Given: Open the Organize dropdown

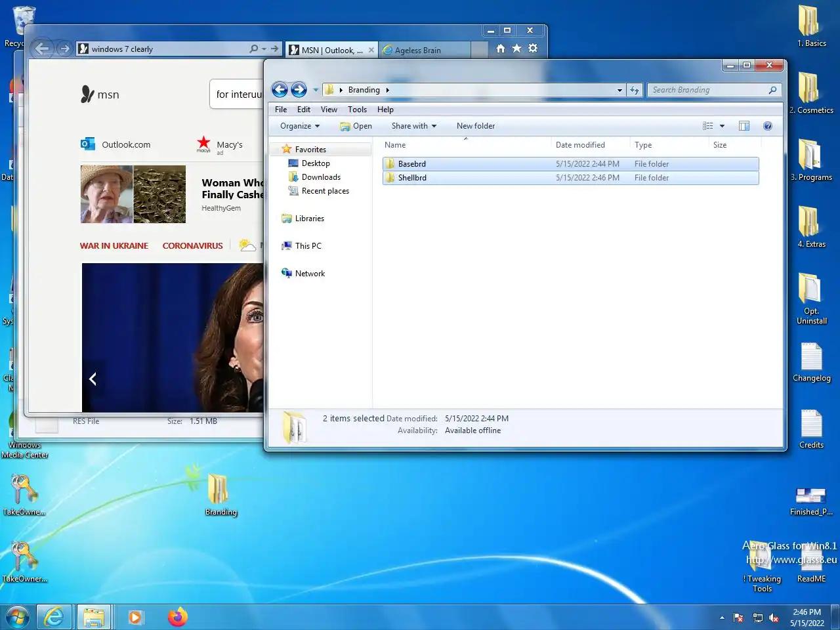Looking at the screenshot, I should tap(300, 126).
